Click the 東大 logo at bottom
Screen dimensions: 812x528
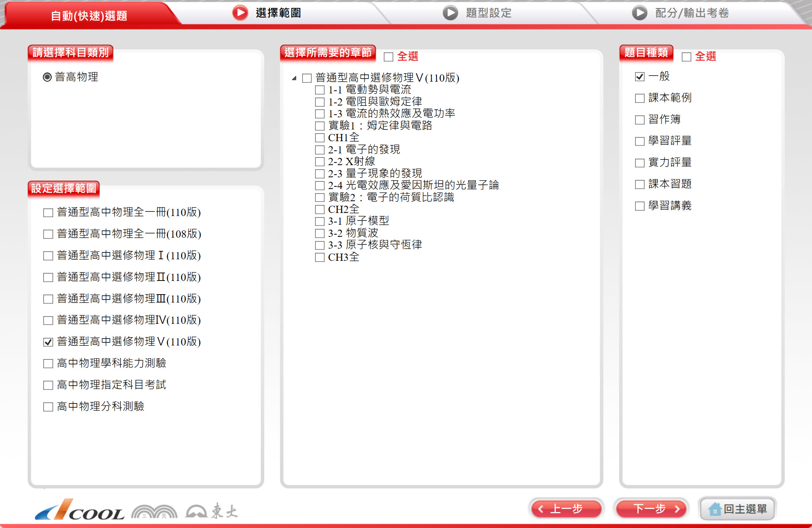click(x=211, y=511)
